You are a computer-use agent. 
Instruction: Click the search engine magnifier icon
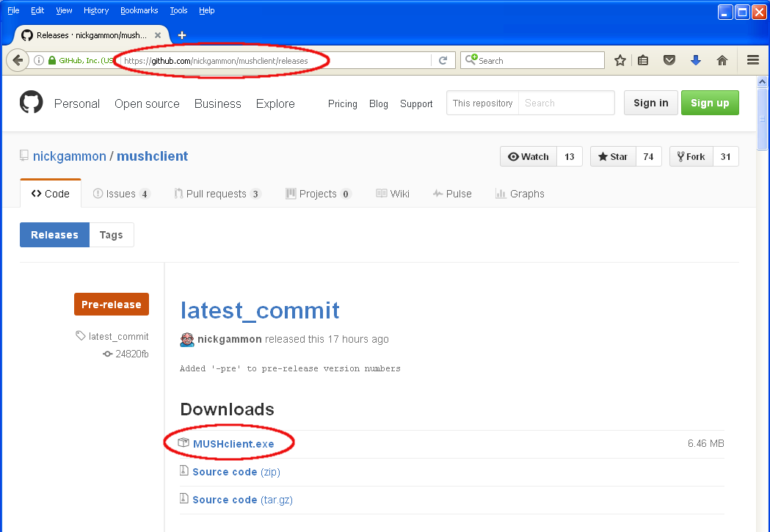tap(471, 60)
